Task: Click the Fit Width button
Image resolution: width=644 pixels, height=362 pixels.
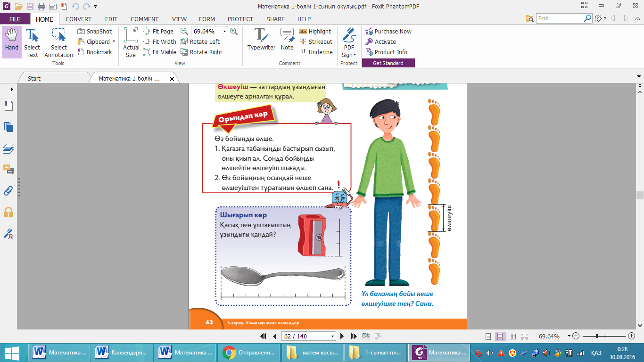Action: click(x=160, y=42)
